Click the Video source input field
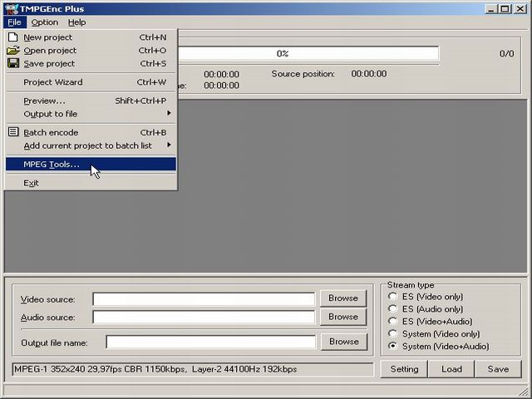This screenshot has height=399, width=532. pos(204,299)
